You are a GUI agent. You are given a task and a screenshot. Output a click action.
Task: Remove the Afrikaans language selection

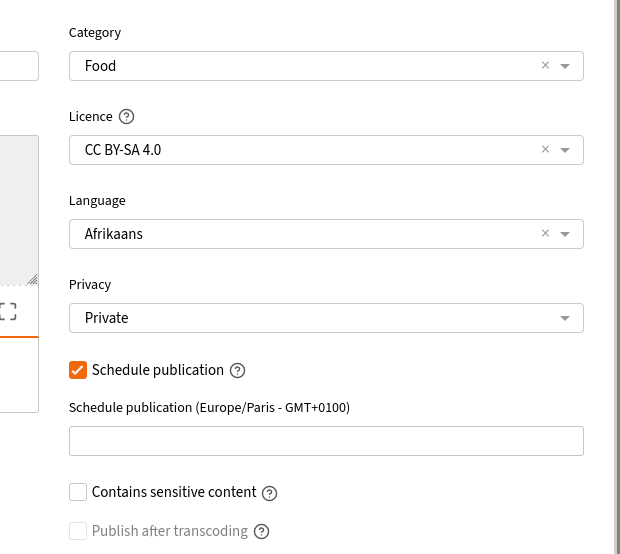pos(545,234)
